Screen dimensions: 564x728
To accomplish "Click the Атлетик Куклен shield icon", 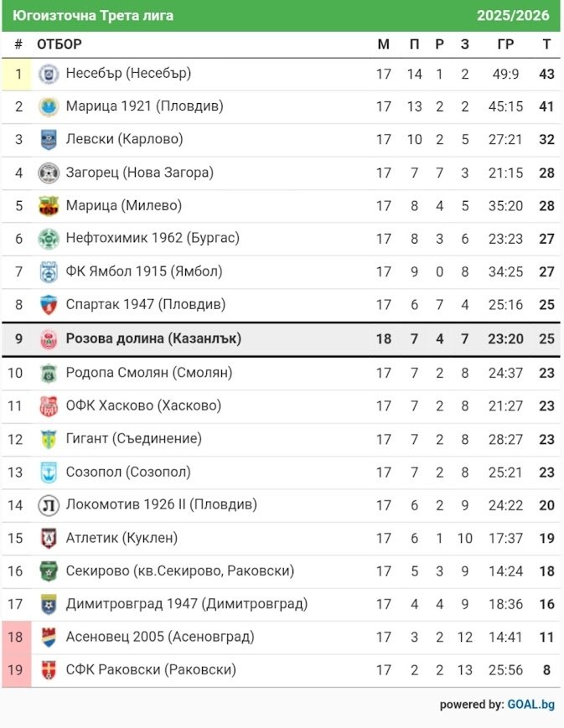I will [49, 539].
